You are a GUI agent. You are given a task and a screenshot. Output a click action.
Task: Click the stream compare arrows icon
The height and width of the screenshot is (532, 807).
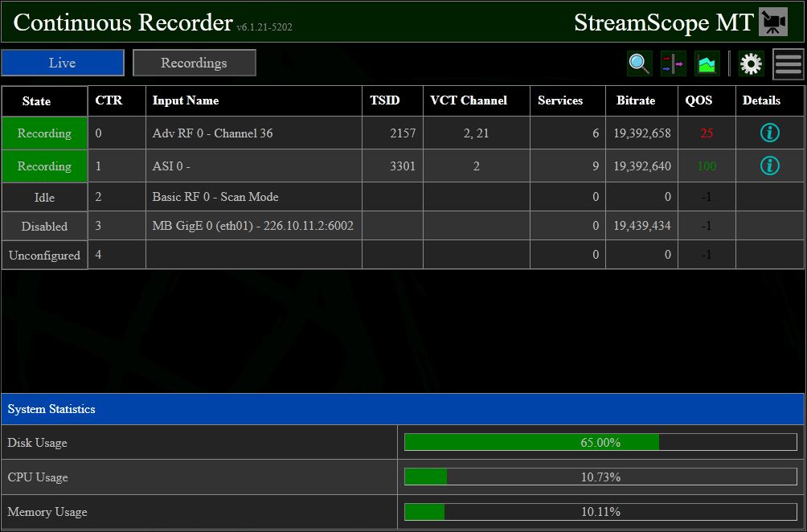tap(674, 63)
